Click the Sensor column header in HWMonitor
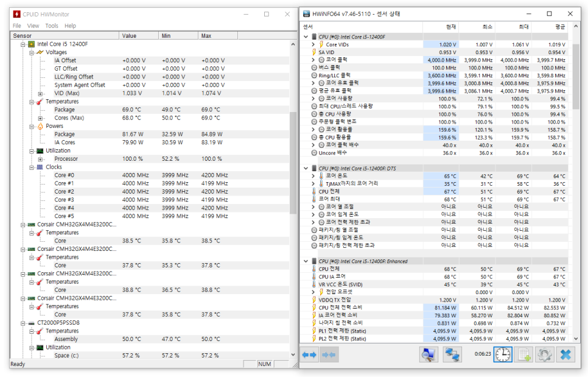Image resolution: width=588 pixels, height=377 pixels. coord(65,36)
